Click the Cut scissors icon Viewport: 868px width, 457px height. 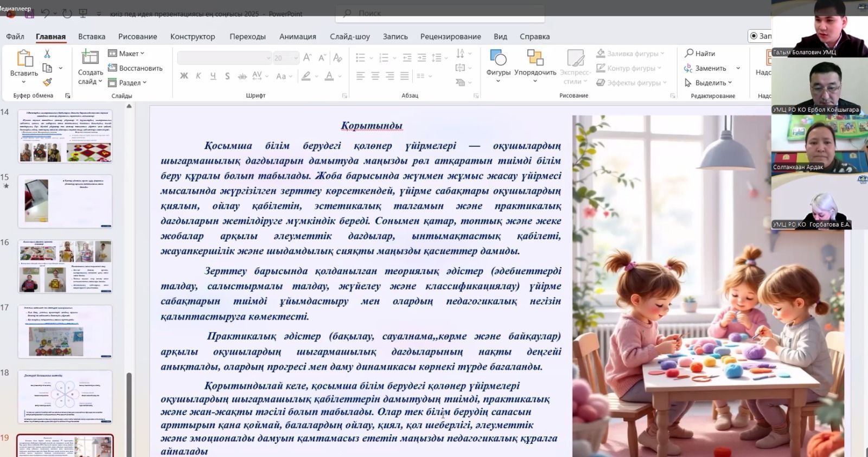47,54
